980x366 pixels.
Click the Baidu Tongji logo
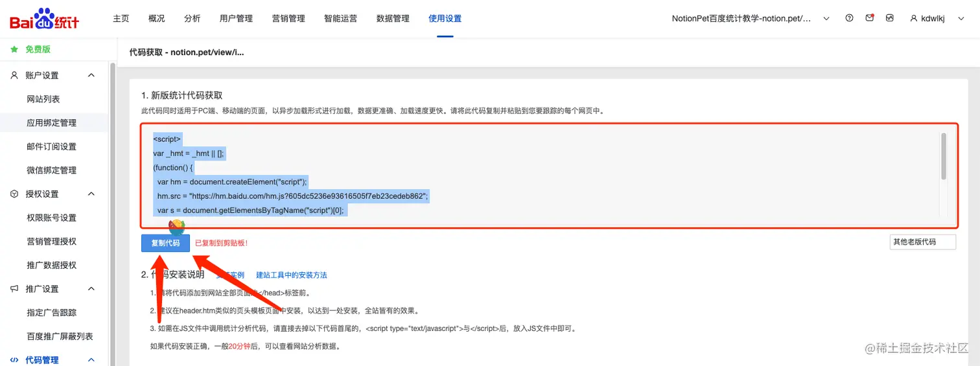[x=44, y=19]
